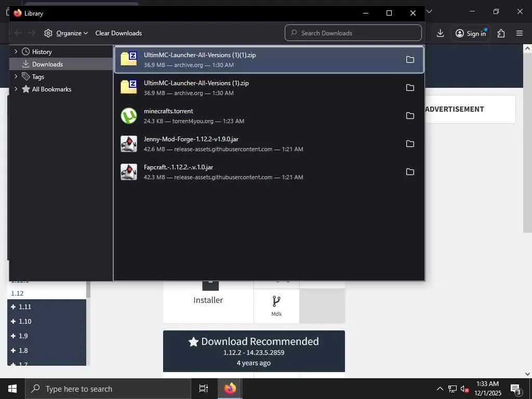Show Jenny-Mod-Forge-1.12.2-v1.9.0.jar in folder
The image size is (532, 399).
click(410, 144)
